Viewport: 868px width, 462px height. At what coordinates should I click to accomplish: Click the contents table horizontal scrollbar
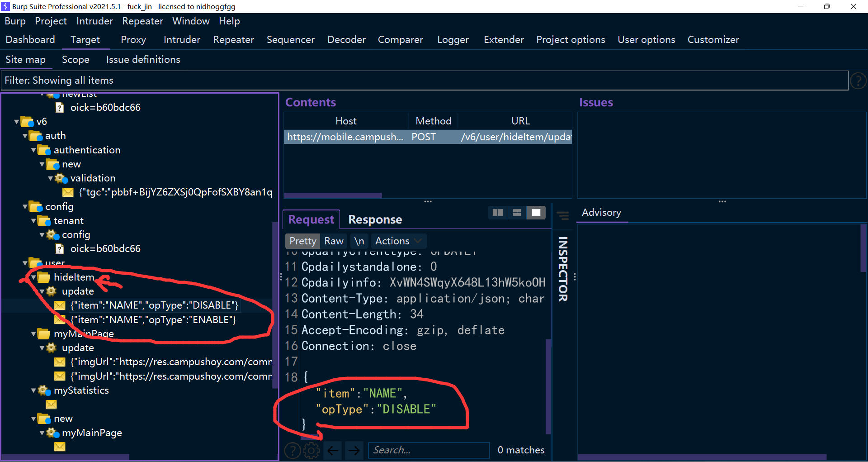pos(333,195)
